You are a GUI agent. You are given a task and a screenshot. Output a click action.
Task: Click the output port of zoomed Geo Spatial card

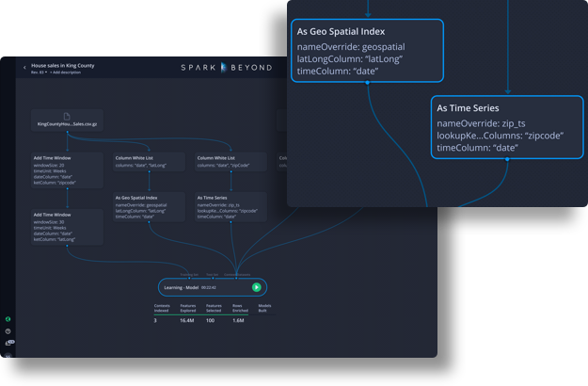[x=367, y=83]
